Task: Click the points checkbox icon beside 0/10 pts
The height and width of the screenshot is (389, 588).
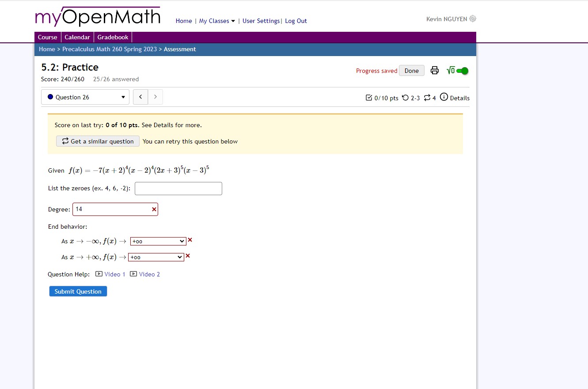Action: [368, 98]
